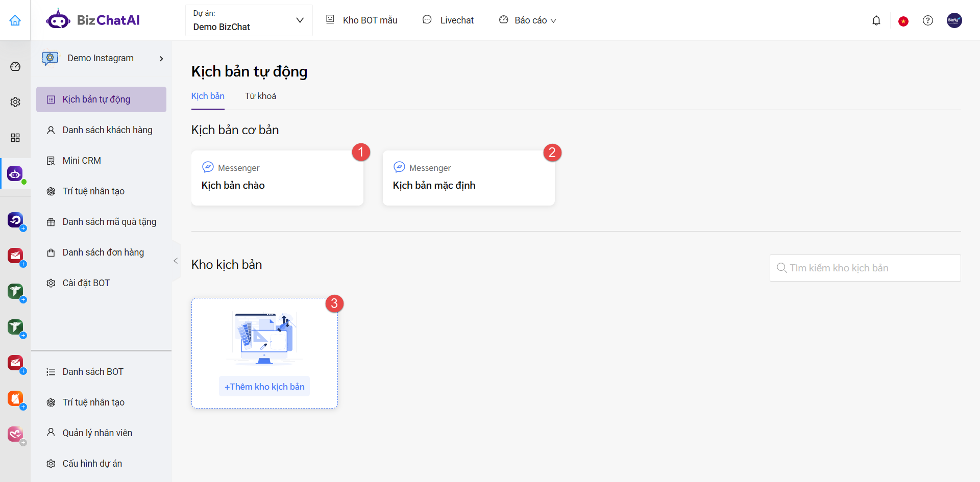
Task: Go to the home icon
Action: coord(15,20)
